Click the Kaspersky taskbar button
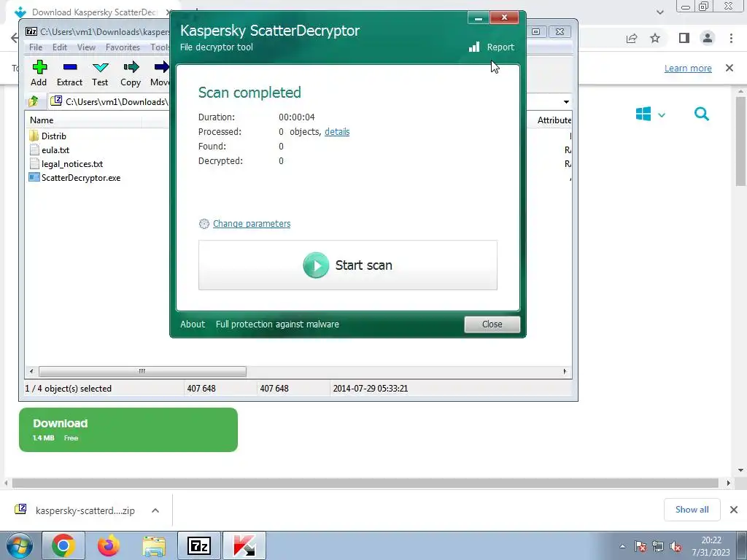 click(x=244, y=545)
